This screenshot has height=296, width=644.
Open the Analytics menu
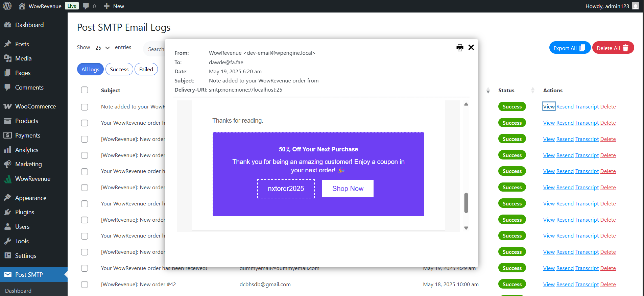click(34, 150)
